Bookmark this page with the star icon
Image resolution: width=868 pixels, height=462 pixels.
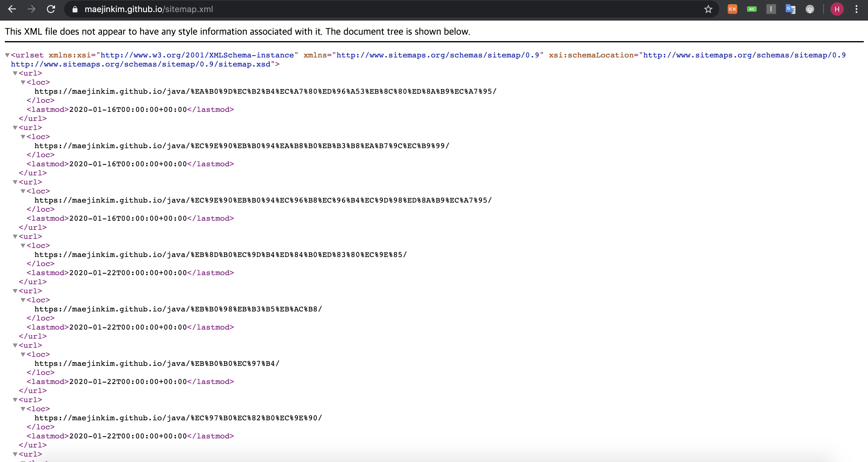[x=708, y=9]
